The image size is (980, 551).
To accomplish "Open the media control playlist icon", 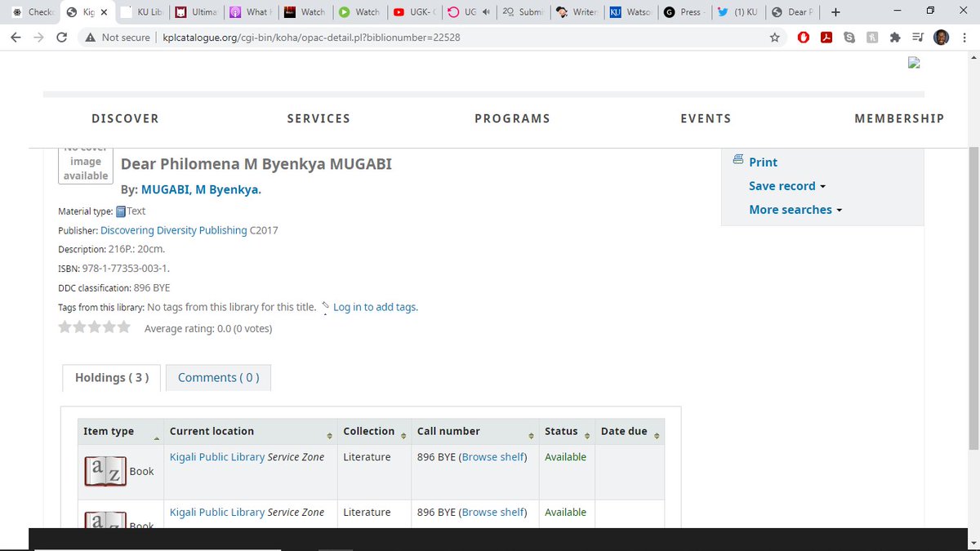I will 918,38.
